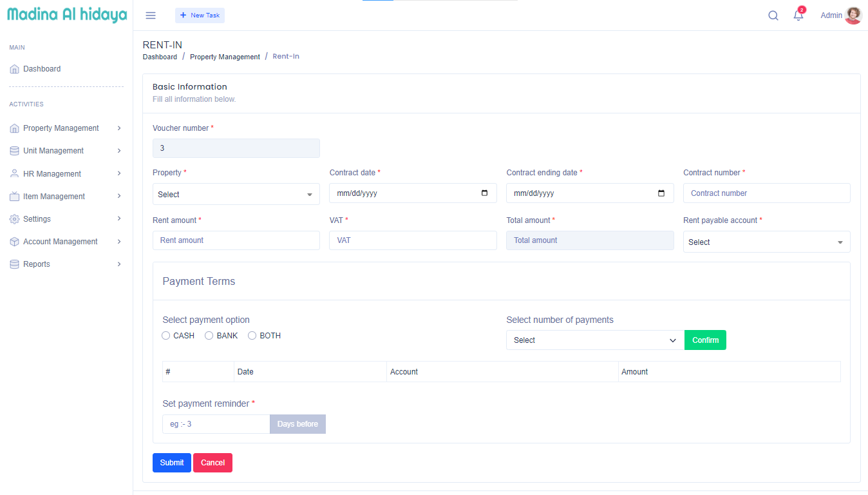Click the Admin profile avatar
Image resolution: width=868 pixels, height=495 pixels.
[x=853, y=15]
